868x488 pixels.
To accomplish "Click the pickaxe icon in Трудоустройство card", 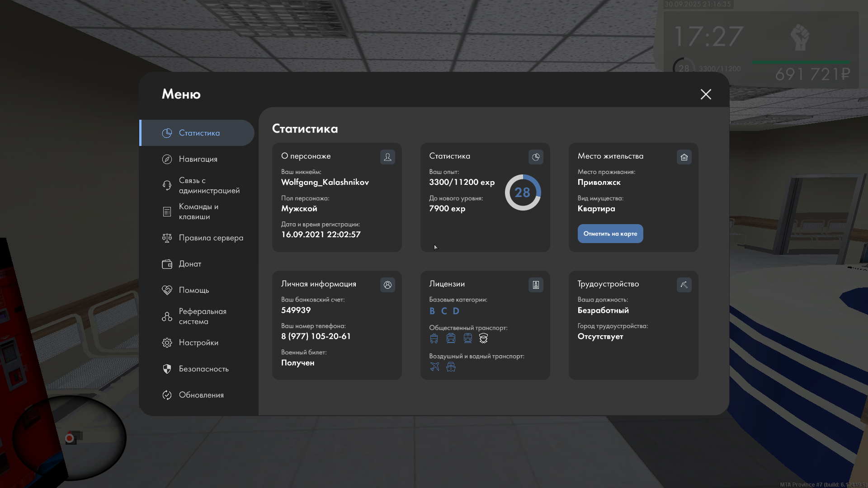I will 684,285.
